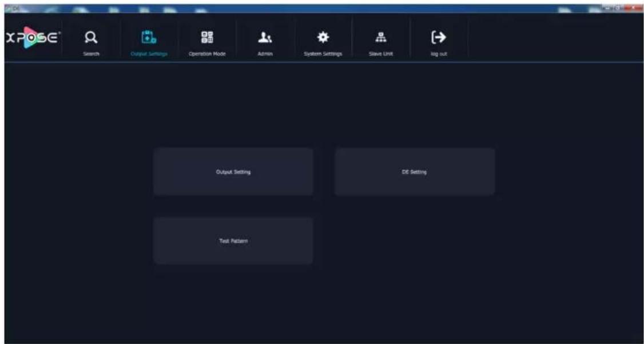This screenshot has width=644, height=344.
Task: Open the Admin users icon
Action: 265,38
